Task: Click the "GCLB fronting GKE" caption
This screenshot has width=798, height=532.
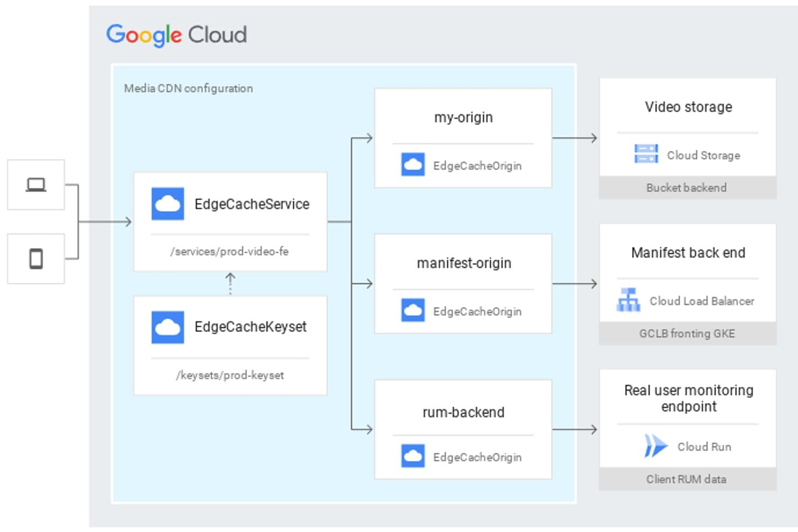Action: 687,334
